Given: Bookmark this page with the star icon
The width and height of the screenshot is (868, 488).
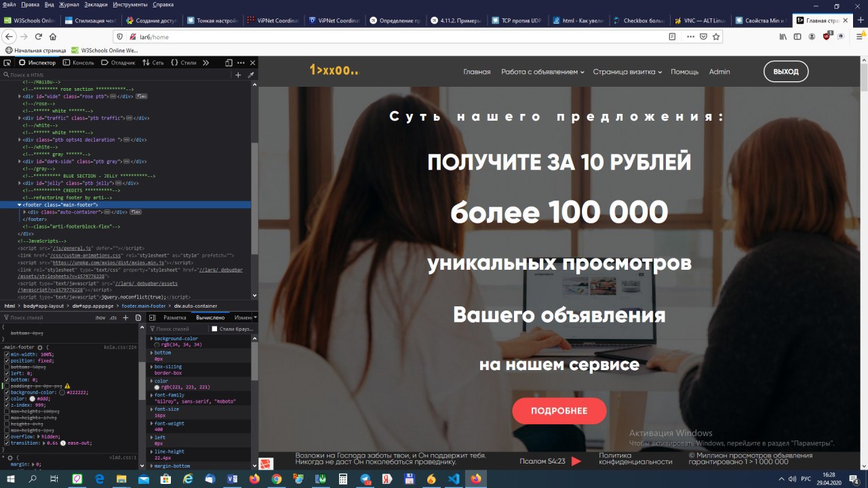Looking at the screenshot, I should pos(715,37).
